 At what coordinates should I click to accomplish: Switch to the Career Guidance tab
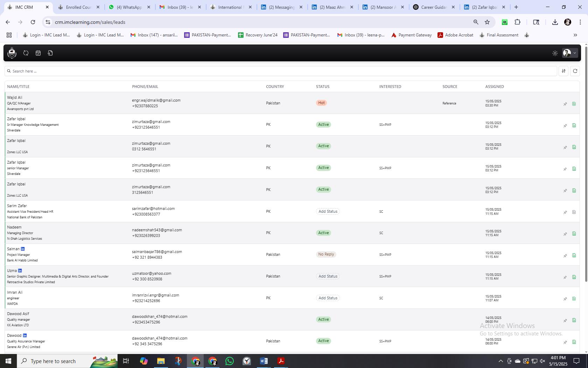[434, 7]
